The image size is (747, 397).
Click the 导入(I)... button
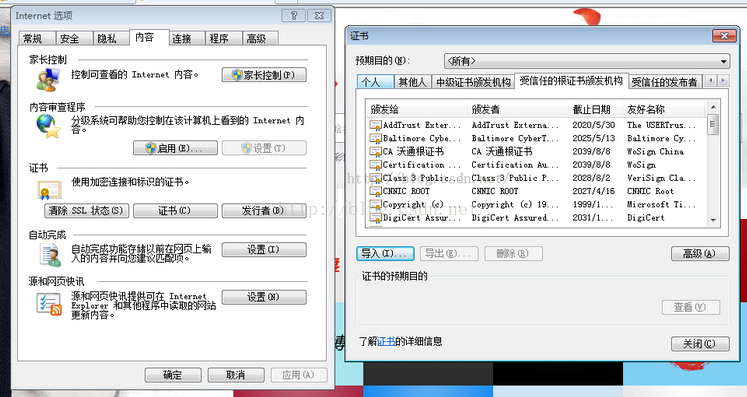point(385,254)
